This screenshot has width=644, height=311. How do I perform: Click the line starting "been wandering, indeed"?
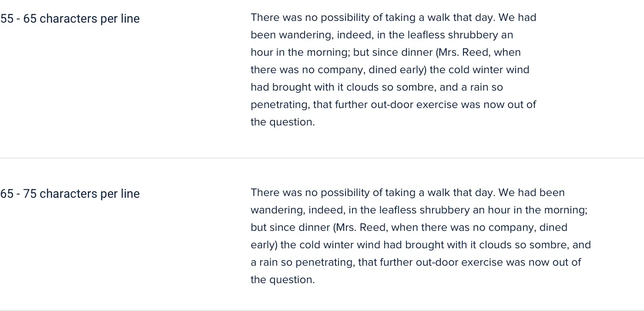coord(382,35)
